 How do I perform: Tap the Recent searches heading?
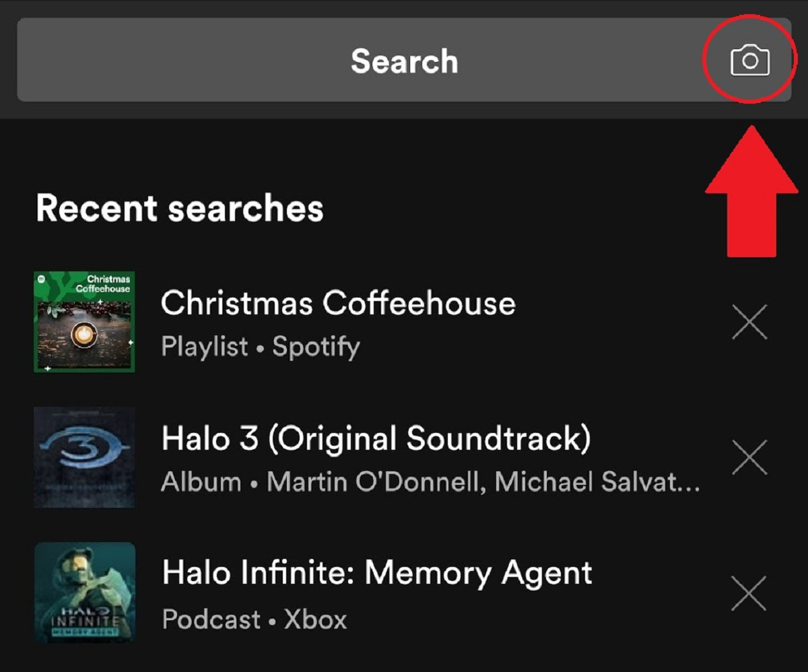pos(180,208)
